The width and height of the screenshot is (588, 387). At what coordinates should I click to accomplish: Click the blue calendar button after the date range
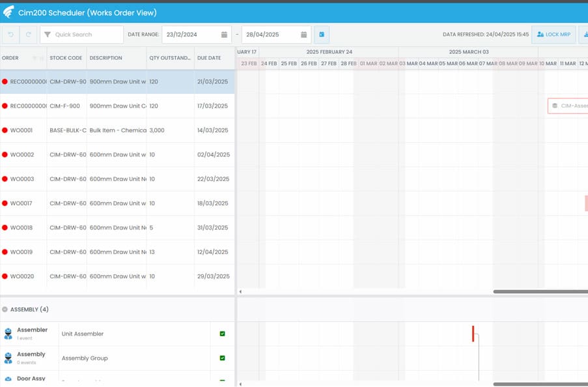322,35
